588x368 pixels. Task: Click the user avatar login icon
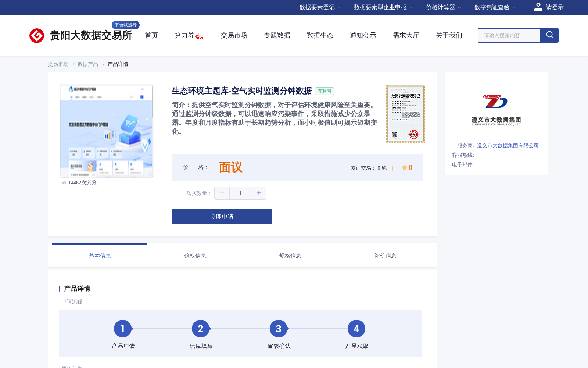coord(538,7)
